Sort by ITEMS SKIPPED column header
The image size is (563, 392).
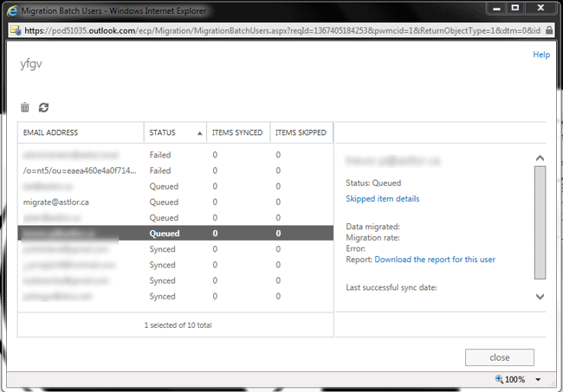301,132
